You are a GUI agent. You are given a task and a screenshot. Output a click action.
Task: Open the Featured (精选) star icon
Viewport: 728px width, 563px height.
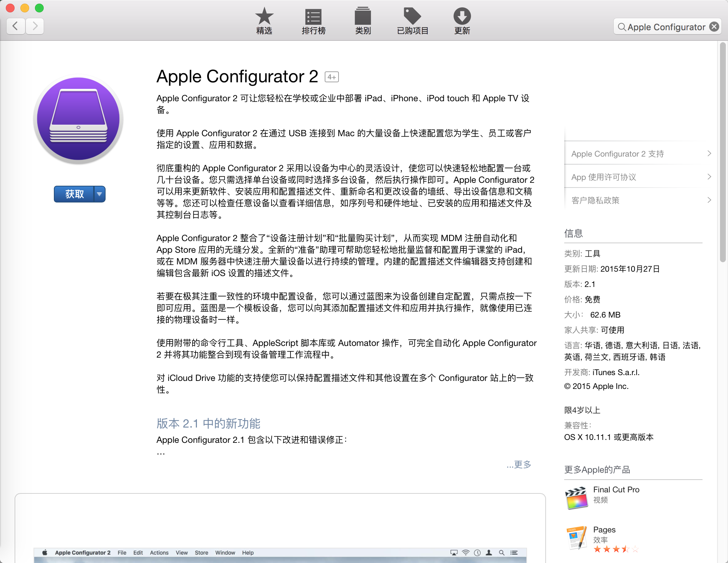(x=264, y=17)
